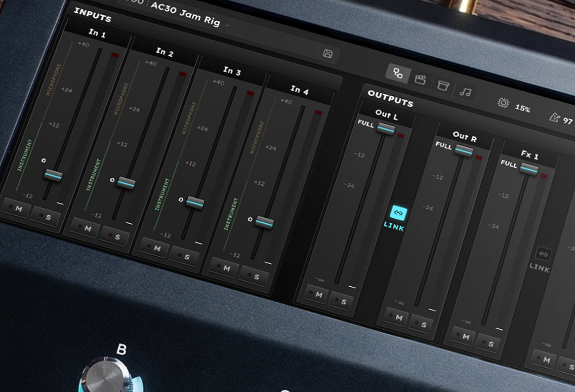Click the Out L level fader handle
The image size is (575, 392).
[x=386, y=128]
